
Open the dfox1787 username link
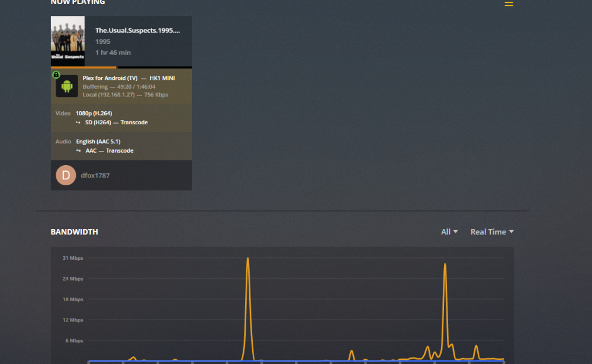pyautogui.click(x=95, y=175)
